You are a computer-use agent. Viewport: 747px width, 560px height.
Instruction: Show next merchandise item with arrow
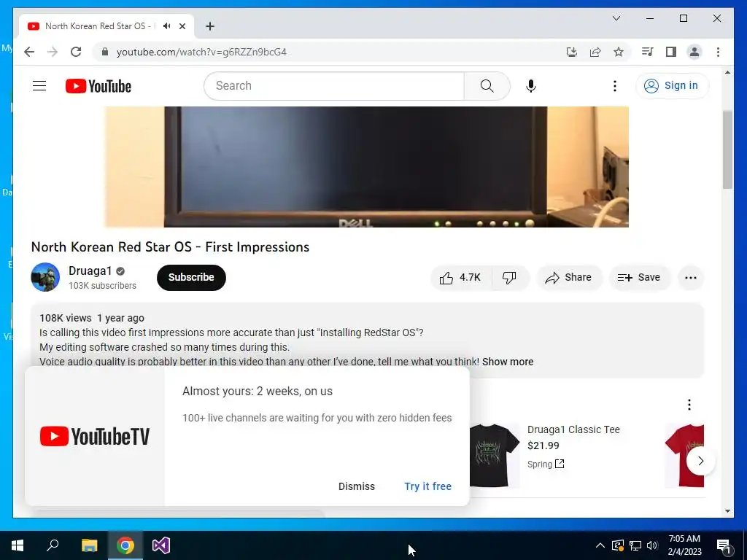pyautogui.click(x=700, y=461)
